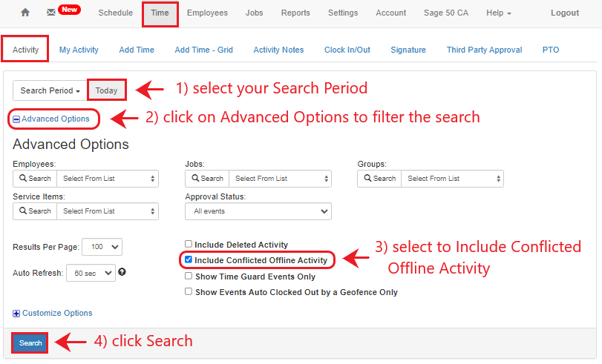Open the Service Items Select From List dropdown
Viewport: 602px width, 364px height.
tap(108, 211)
